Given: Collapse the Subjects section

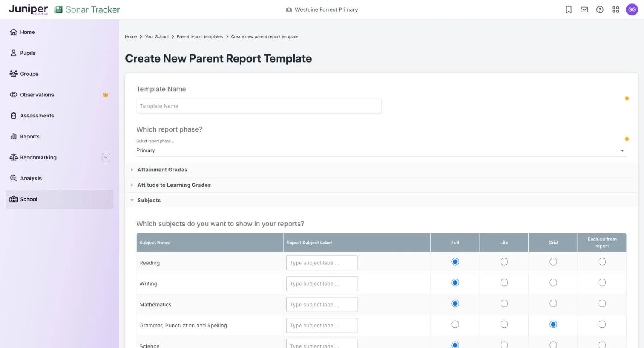Looking at the screenshot, I should point(382,201).
